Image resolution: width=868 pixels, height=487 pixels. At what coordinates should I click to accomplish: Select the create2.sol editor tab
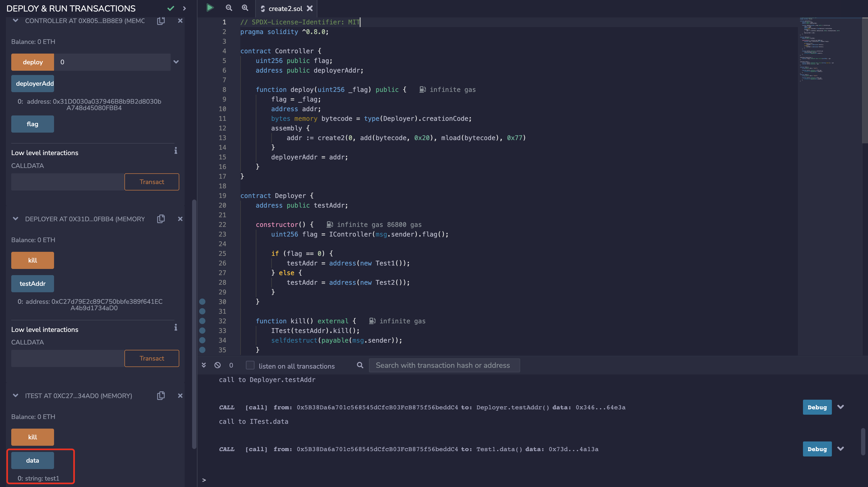(x=285, y=8)
